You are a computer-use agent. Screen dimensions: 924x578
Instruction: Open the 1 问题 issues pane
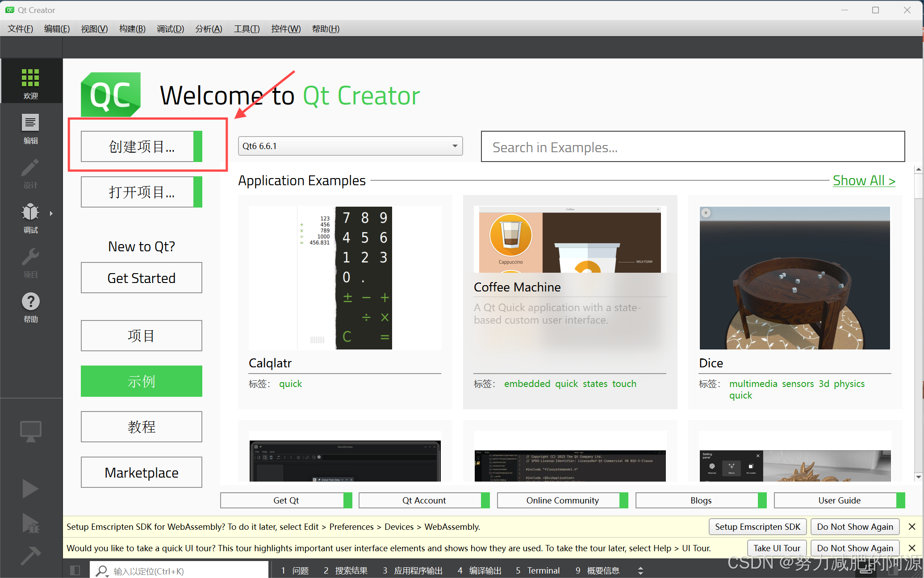[295, 570]
